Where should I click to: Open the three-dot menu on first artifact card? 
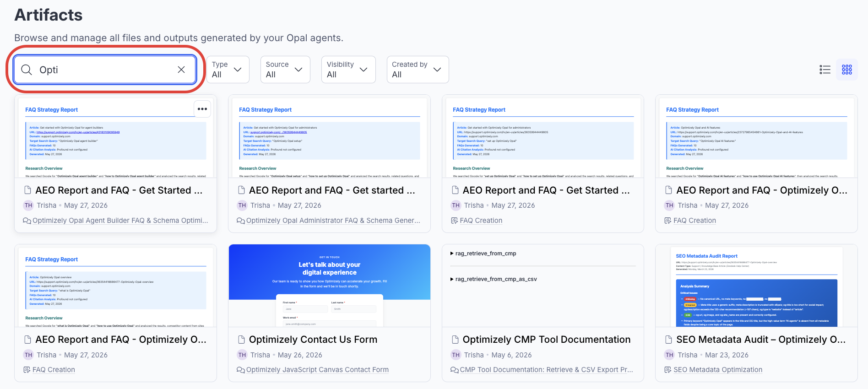[x=202, y=109]
